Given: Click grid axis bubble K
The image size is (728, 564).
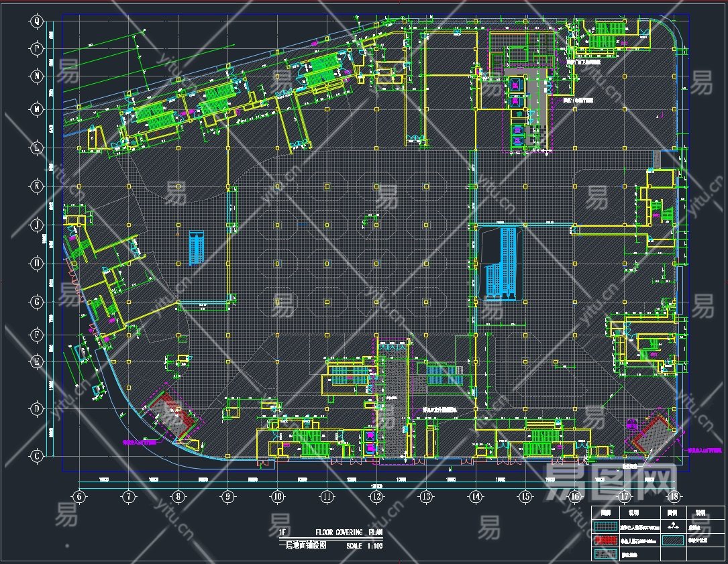Looking at the screenshot, I should click(37, 186).
